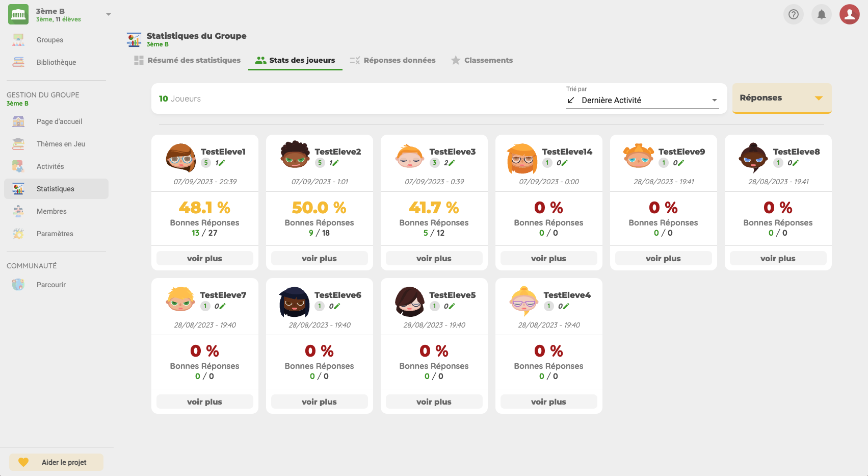The image size is (868, 476).
Task: Open the Réponses données tab
Action: click(x=392, y=60)
